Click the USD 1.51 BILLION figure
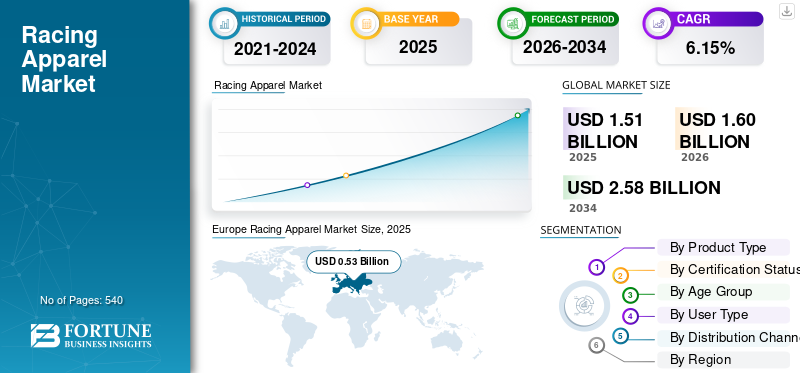Image resolution: width=800 pixels, height=373 pixels. pyautogui.click(x=605, y=131)
